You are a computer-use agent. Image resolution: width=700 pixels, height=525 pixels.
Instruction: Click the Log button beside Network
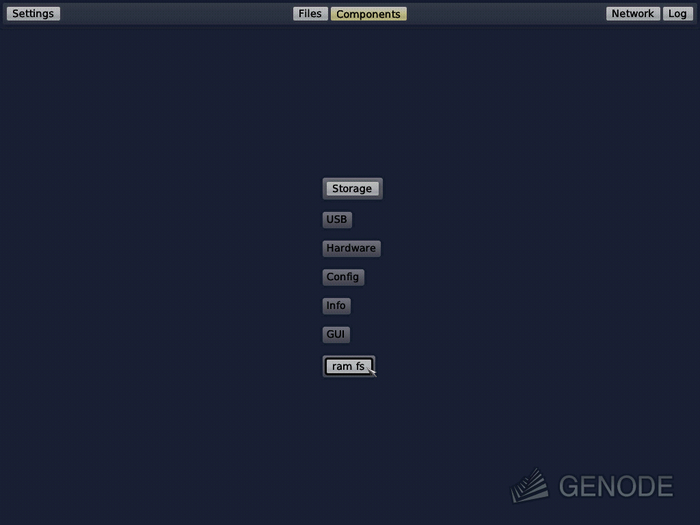[677, 14]
